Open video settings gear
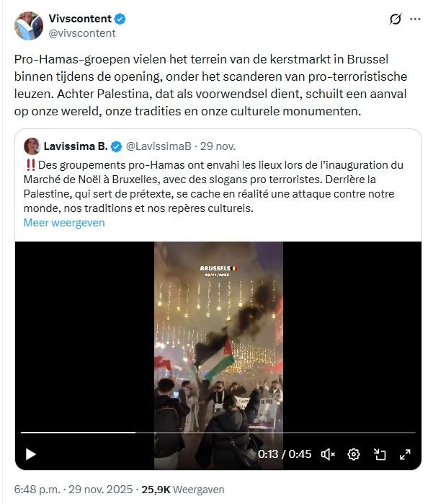The height and width of the screenshot is (504, 433). pos(354,454)
